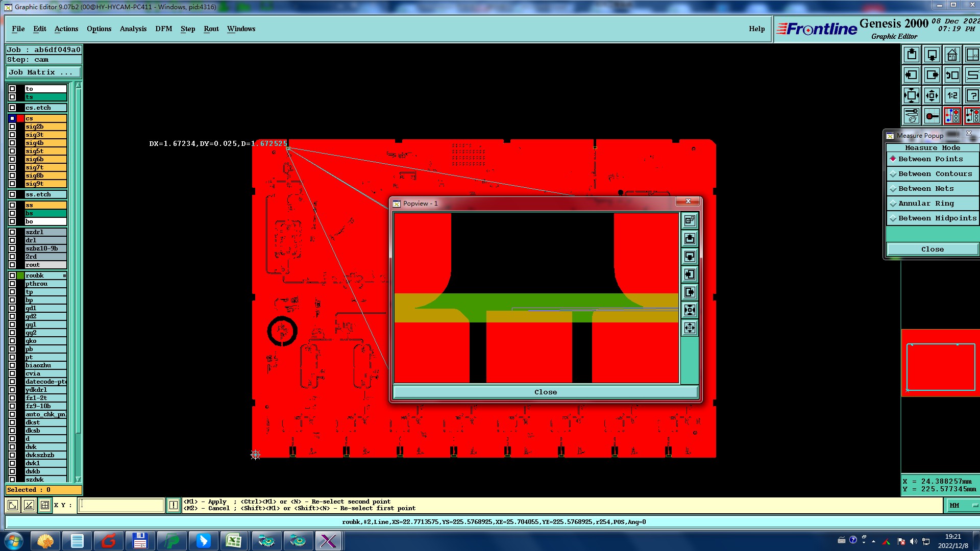
Task: Click the Home view icon
Action: [952, 55]
